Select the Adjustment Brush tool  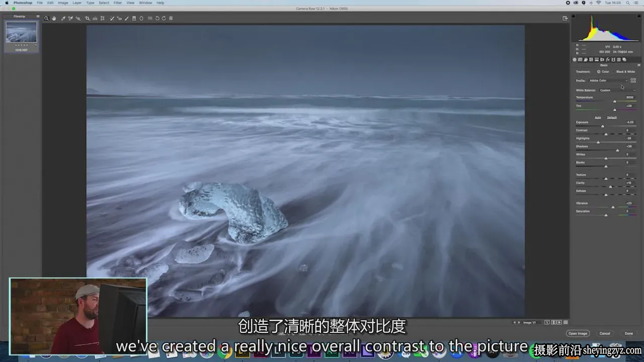(127, 18)
